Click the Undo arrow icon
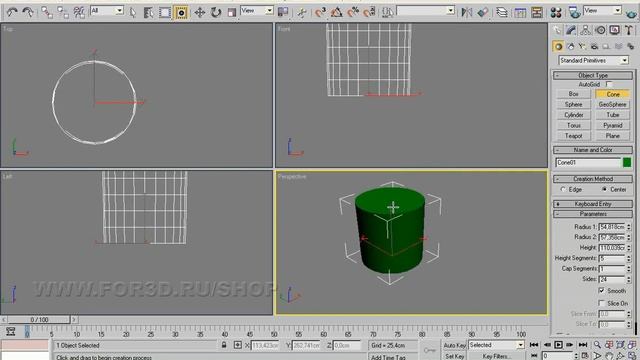Image resolution: width=640 pixels, height=360 pixels. pos(12,12)
